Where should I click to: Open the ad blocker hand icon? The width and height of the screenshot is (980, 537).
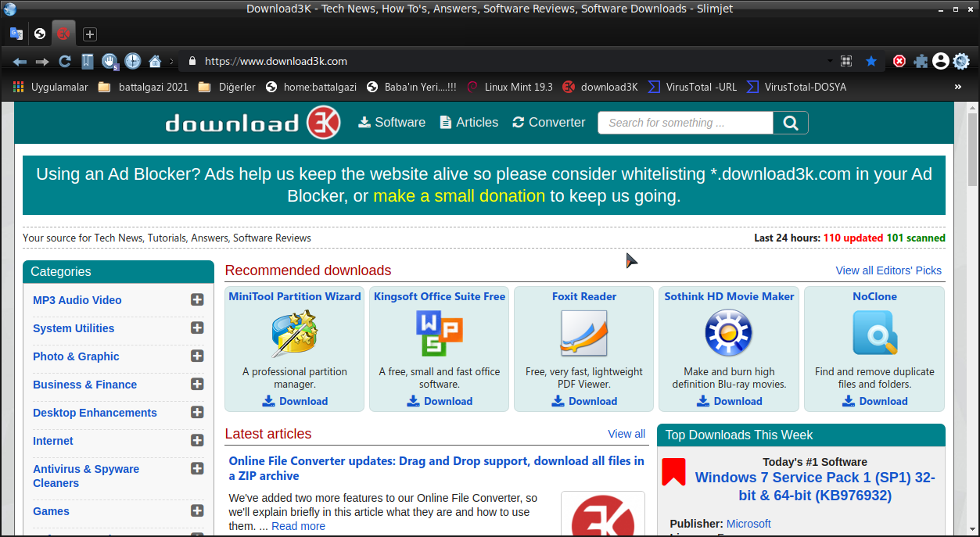coord(110,61)
